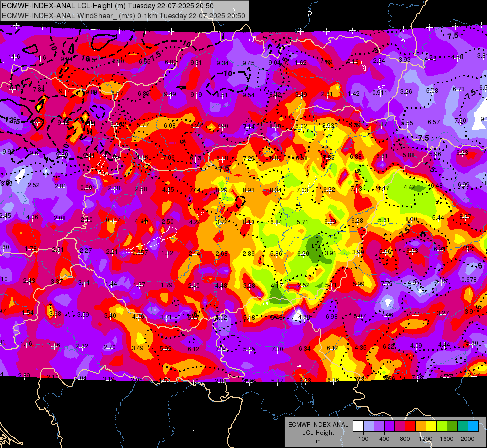
Task: Click the grid value 7.30
Action: click(277, 349)
